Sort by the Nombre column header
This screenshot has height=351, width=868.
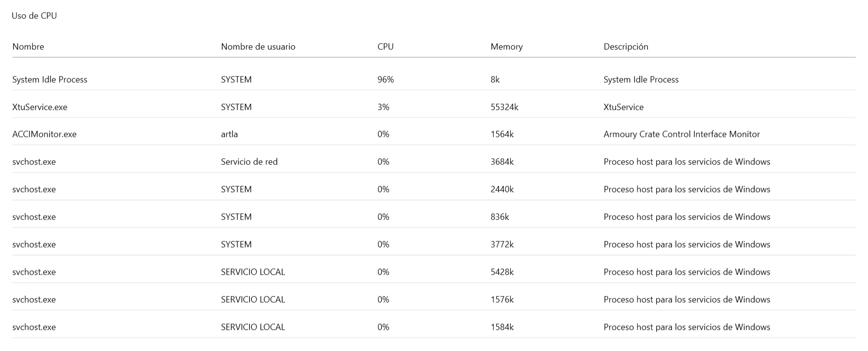coord(28,47)
